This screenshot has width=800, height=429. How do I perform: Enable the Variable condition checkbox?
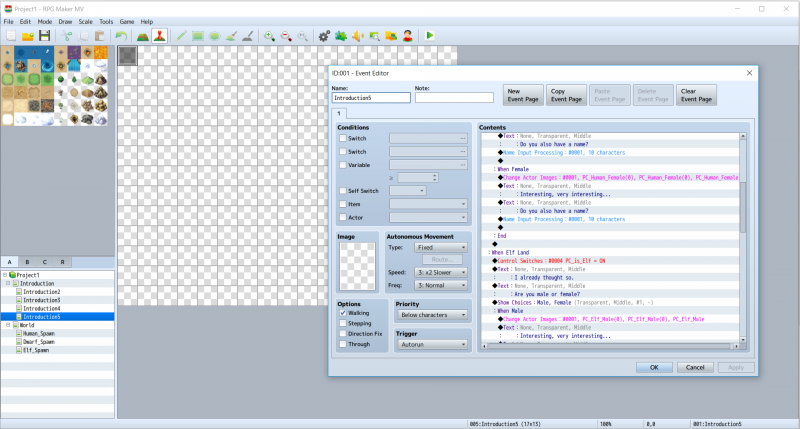click(x=343, y=165)
